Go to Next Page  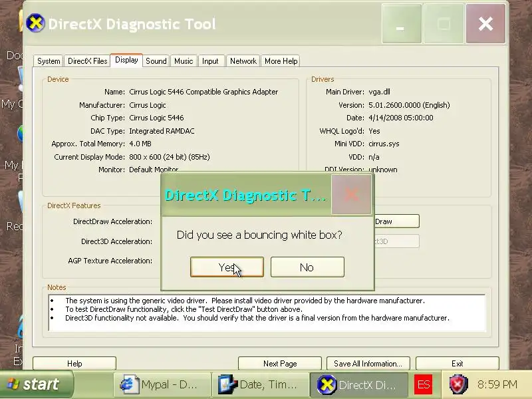280,363
